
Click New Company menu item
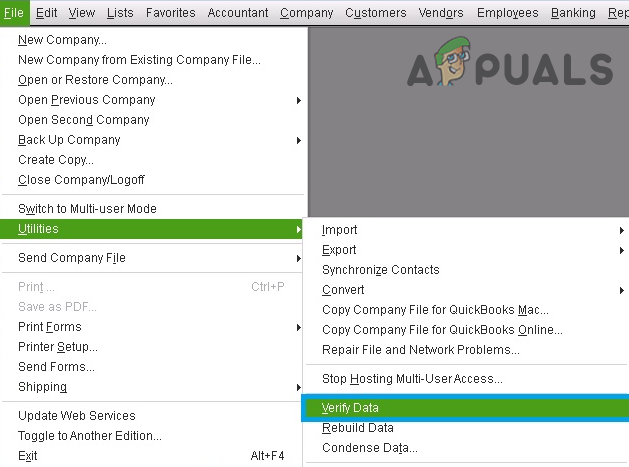coord(62,40)
